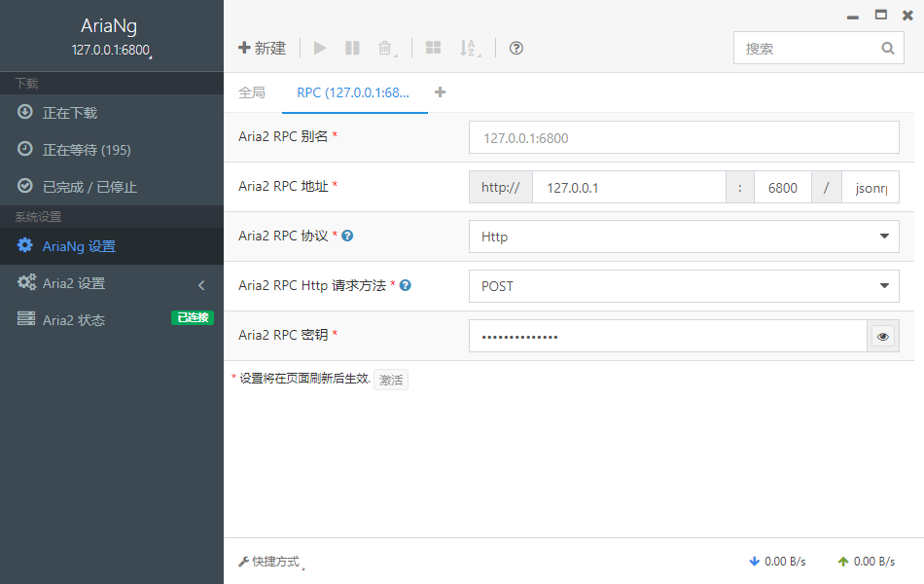Click the magnifier search icon

pos(888,49)
